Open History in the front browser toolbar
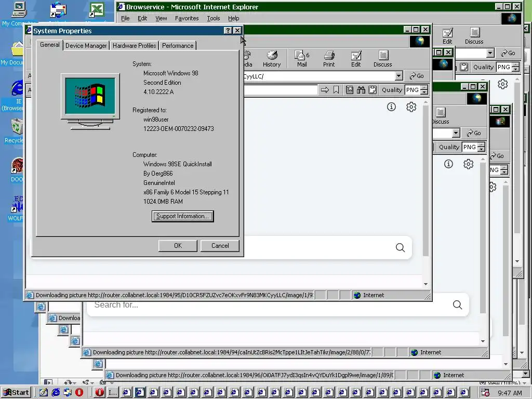This screenshot has height=399, width=532. point(271,59)
